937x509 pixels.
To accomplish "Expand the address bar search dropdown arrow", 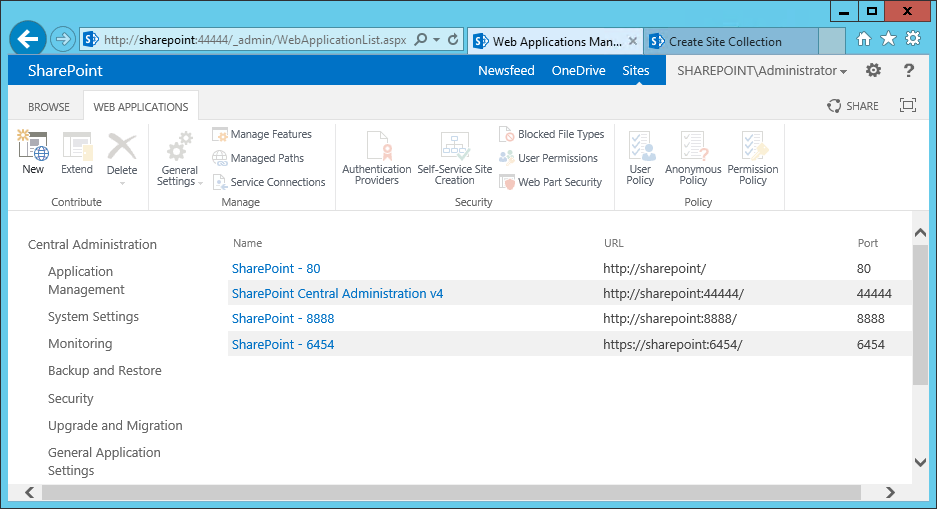I will tap(436, 40).
